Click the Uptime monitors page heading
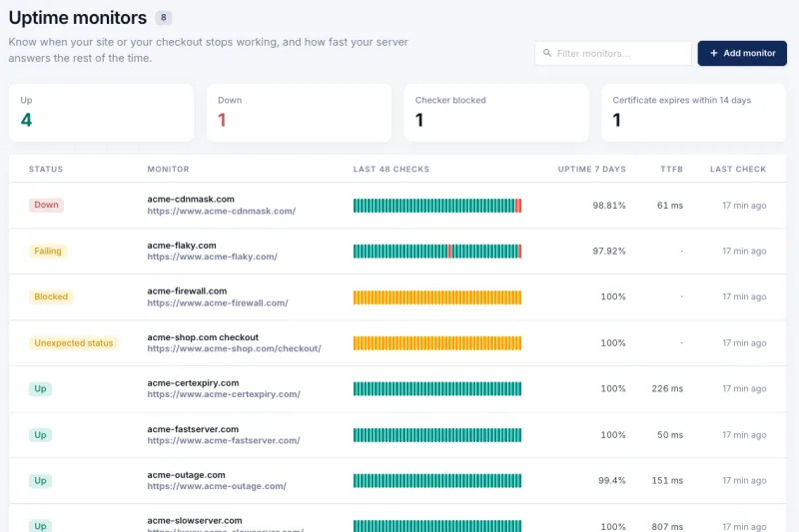The image size is (799, 532). [78, 18]
